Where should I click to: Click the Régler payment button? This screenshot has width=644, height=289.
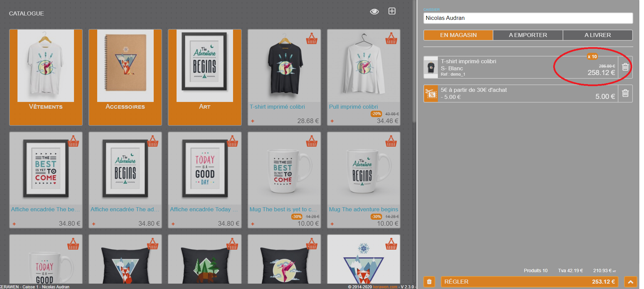click(x=529, y=282)
